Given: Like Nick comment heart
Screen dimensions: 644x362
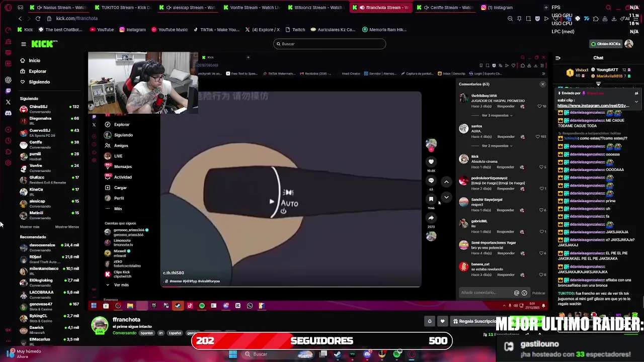Looking at the screenshot, I should (x=541, y=167).
